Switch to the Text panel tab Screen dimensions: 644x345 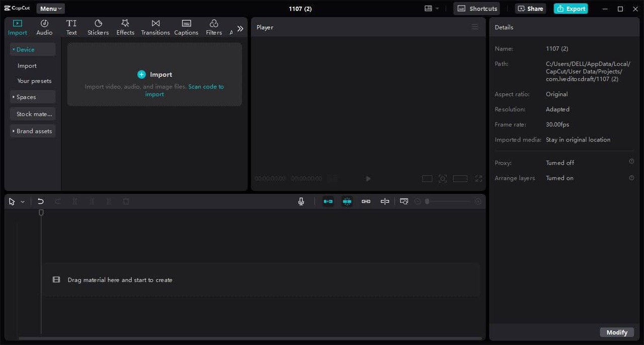[x=71, y=27]
